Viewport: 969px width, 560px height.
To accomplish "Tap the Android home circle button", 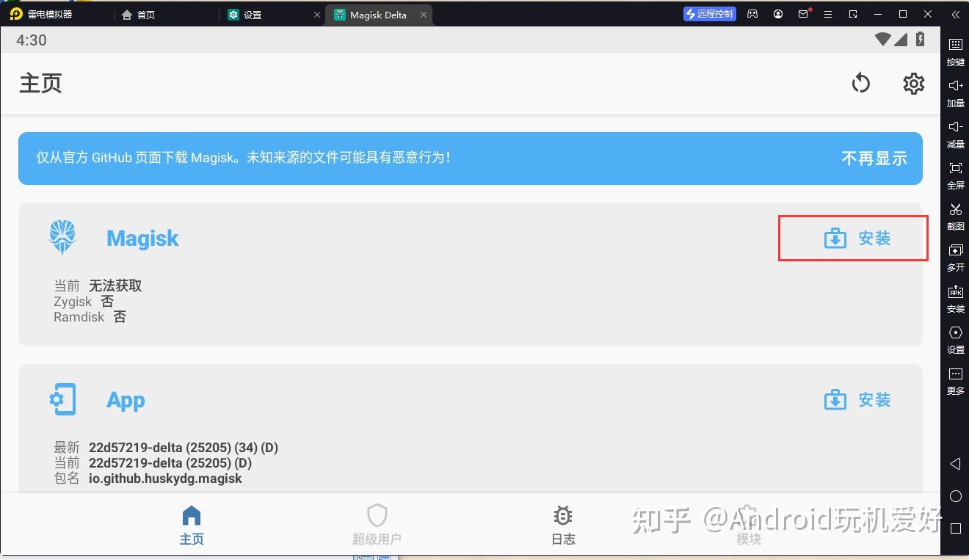I will point(955,496).
